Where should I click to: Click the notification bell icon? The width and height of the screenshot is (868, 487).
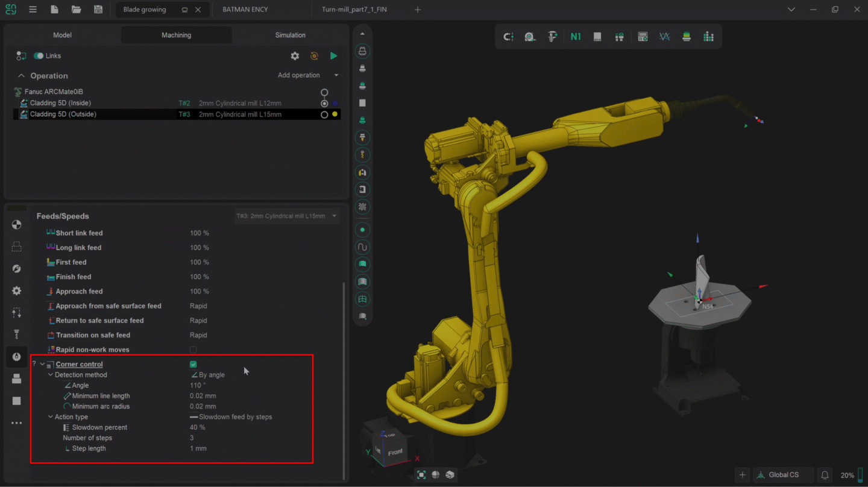825,474
